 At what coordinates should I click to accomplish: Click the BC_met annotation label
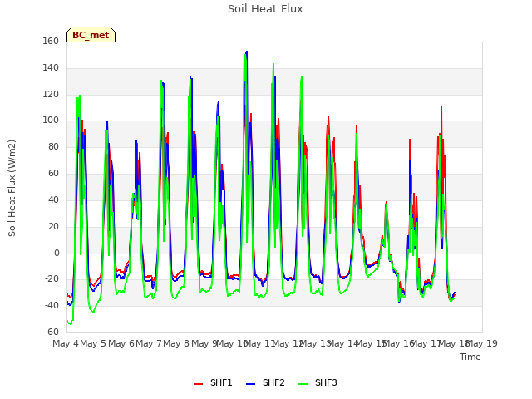(91, 35)
